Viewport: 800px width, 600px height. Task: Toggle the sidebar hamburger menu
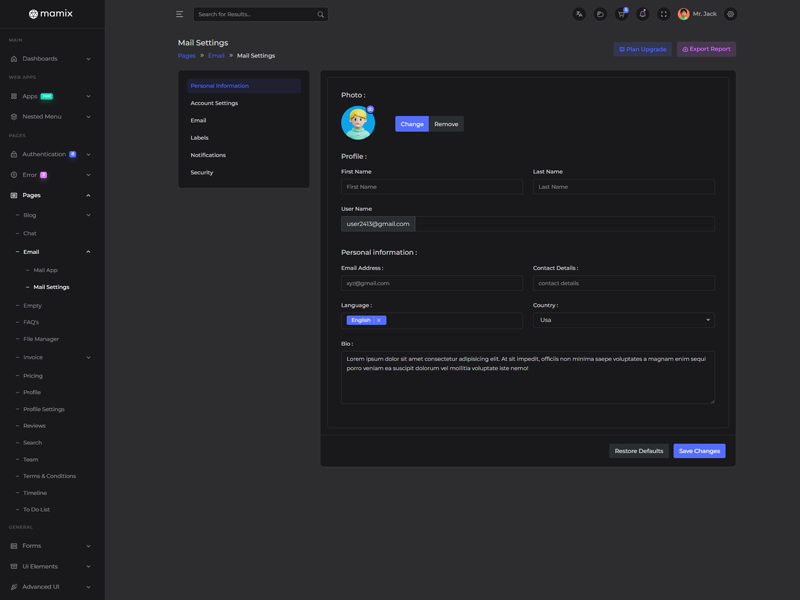point(180,14)
